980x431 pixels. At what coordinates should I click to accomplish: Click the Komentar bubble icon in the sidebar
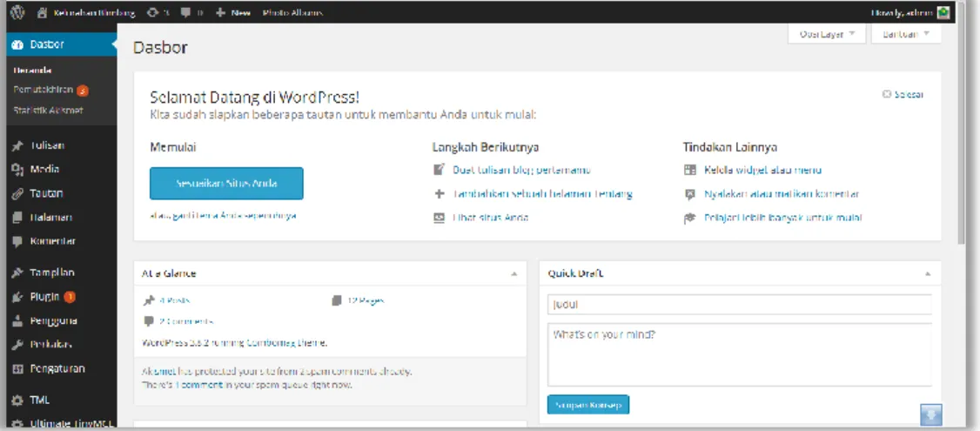[x=18, y=241]
